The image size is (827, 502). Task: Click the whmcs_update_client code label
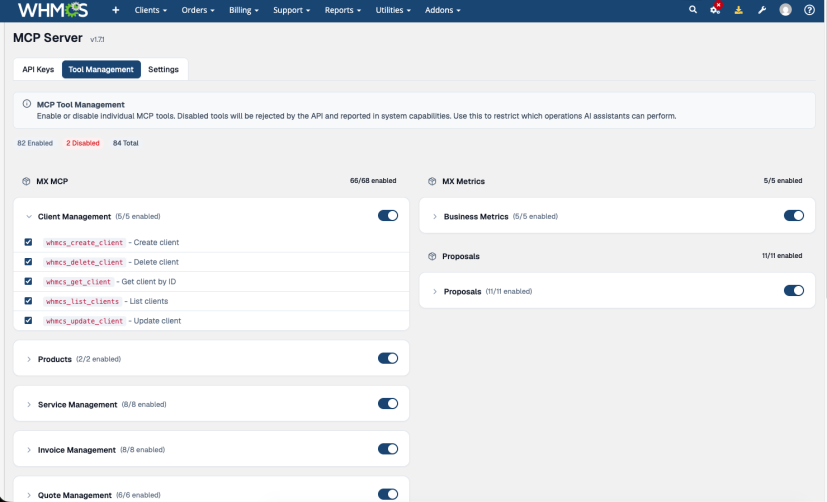[x=84, y=321]
